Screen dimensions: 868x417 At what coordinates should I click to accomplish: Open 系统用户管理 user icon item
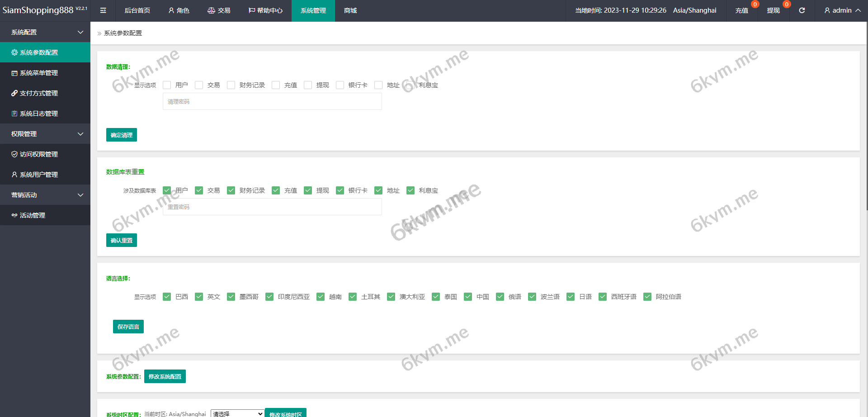[14, 175]
